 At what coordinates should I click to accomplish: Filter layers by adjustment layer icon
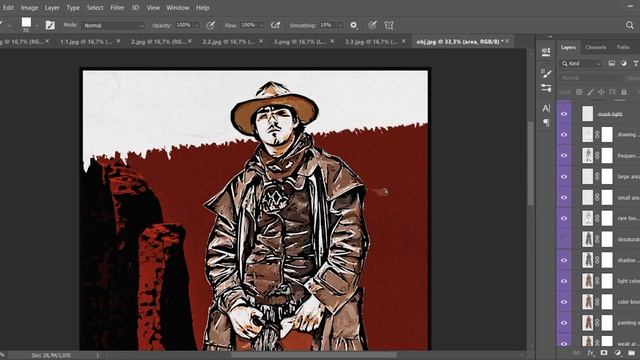click(624, 63)
